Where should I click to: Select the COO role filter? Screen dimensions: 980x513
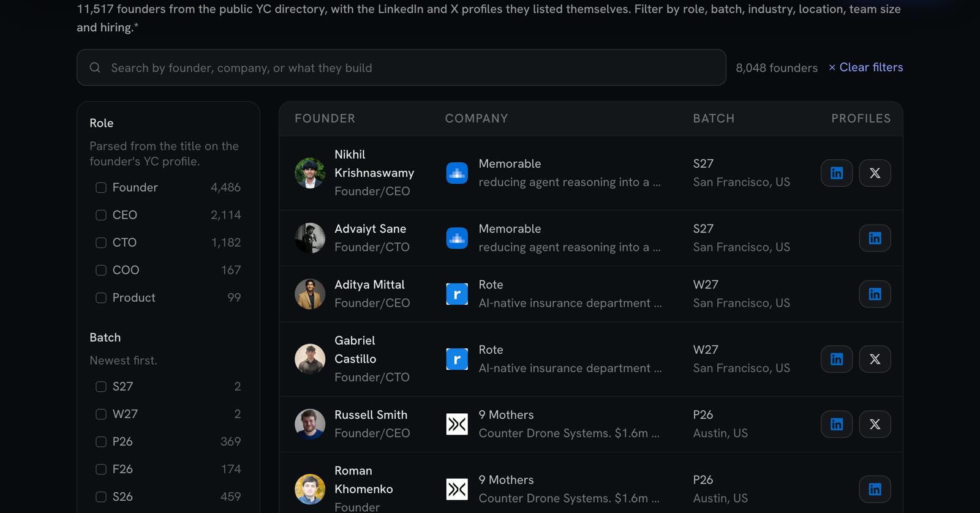(101, 271)
